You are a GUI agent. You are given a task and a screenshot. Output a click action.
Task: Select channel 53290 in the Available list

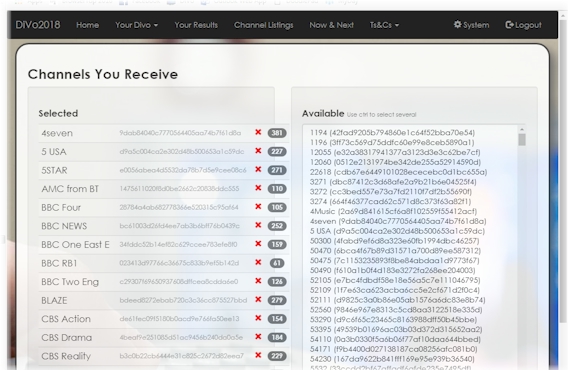coord(393,320)
